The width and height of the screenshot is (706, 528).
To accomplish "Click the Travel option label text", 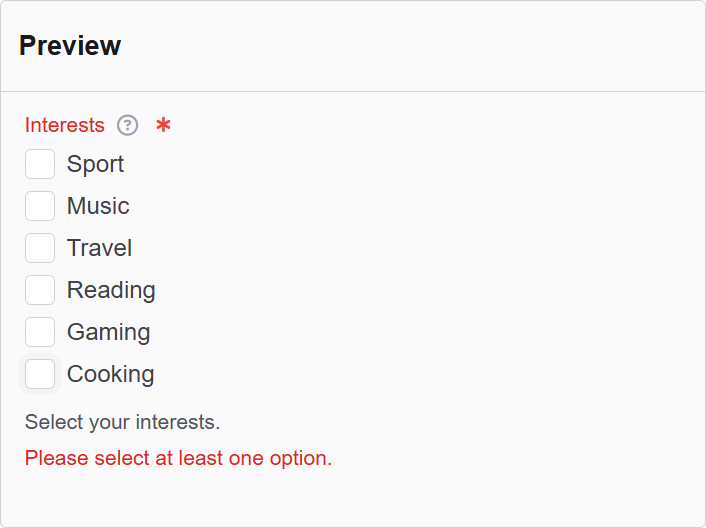I will (x=99, y=248).
